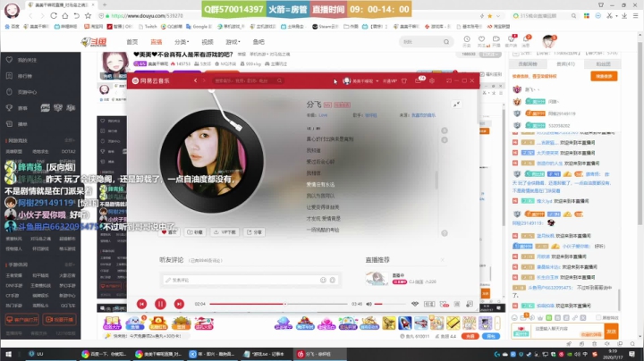Skip to previous track in NetEase Music
Screen dimensions: 644x361
coord(141,304)
